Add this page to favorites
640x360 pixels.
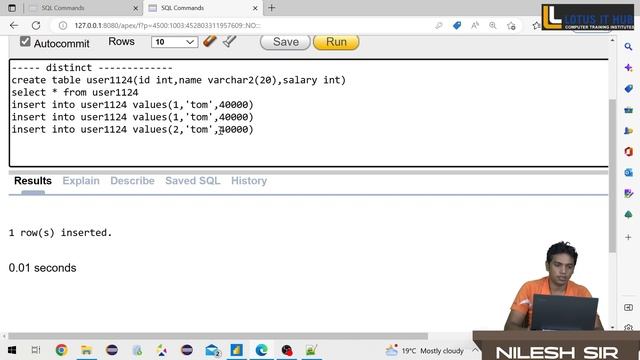511,26
